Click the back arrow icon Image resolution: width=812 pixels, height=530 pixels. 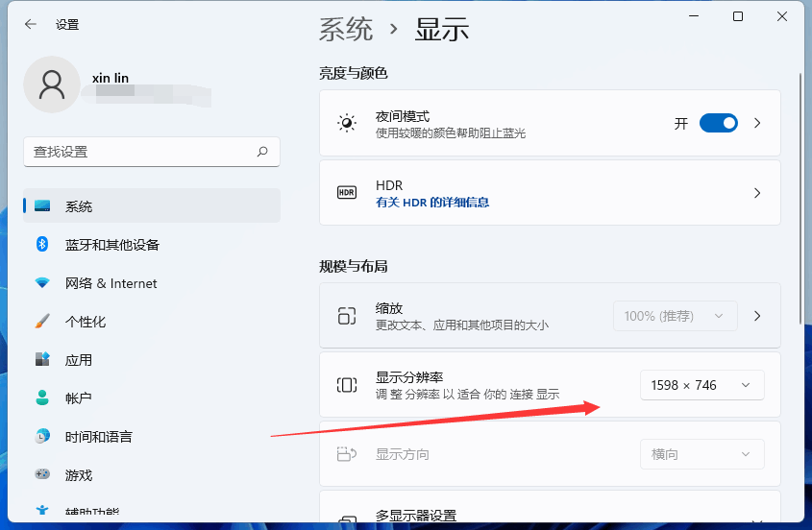(x=31, y=24)
